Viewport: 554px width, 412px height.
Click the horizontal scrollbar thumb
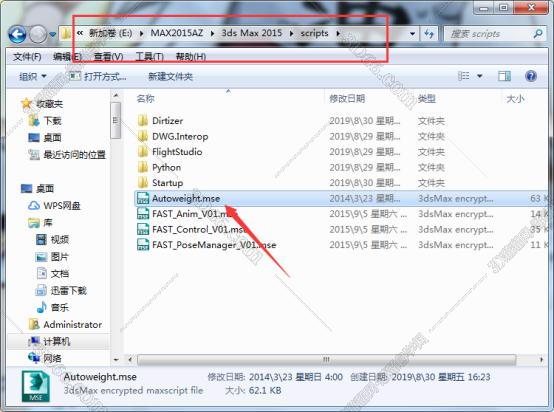tap(326, 360)
